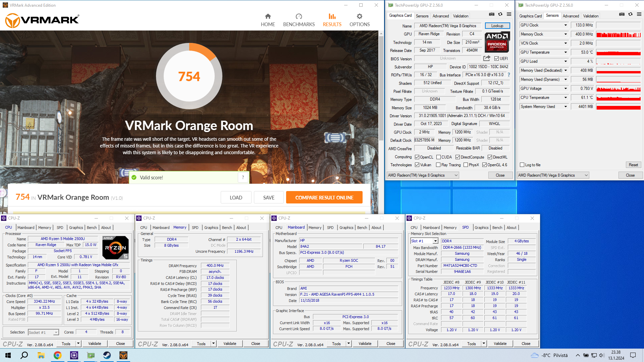644x362 pixels.
Task: Open the notifications center icon
Action: point(633,355)
